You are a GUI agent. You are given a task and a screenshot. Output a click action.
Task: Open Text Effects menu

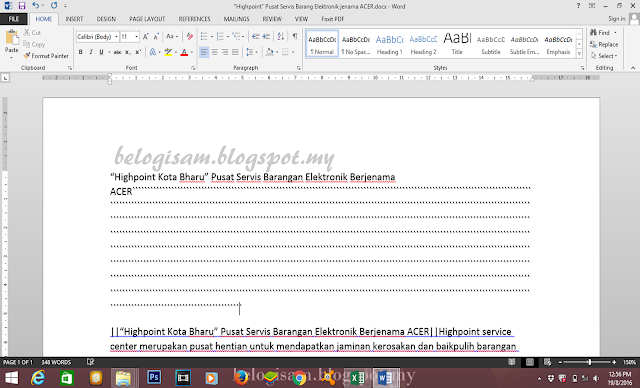point(154,52)
